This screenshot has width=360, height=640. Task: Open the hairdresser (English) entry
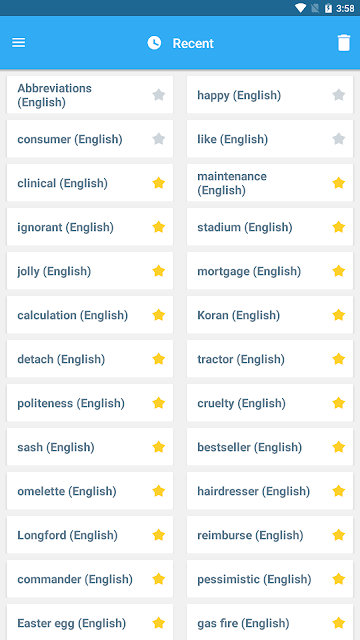point(270,491)
